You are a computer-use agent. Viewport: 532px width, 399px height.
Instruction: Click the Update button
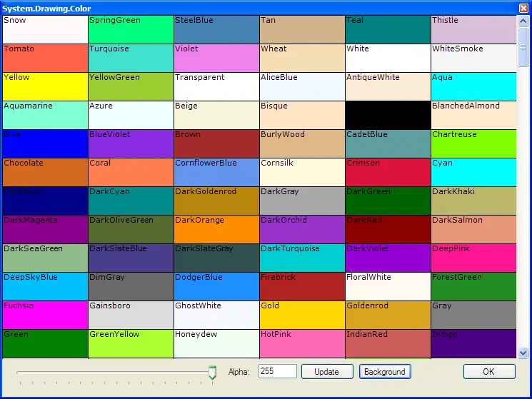(x=327, y=372)
